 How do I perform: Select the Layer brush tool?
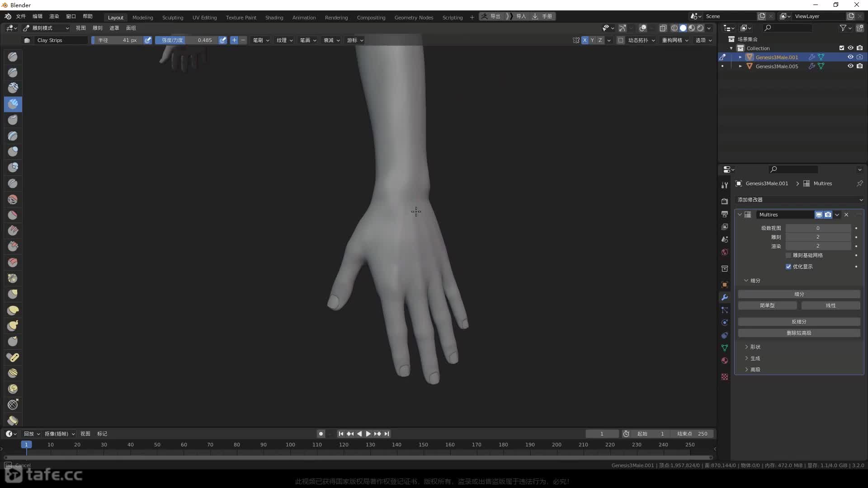click(13, 136)
